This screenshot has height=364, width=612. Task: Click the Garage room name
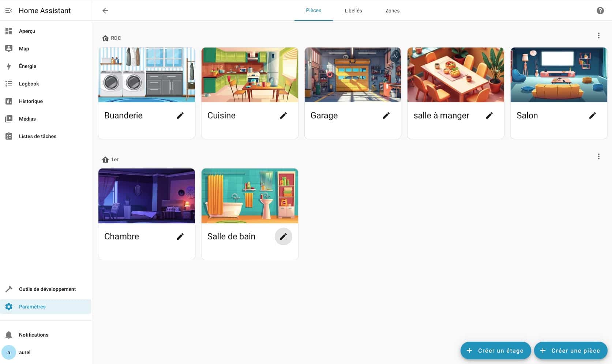click(x=324, y=115)
